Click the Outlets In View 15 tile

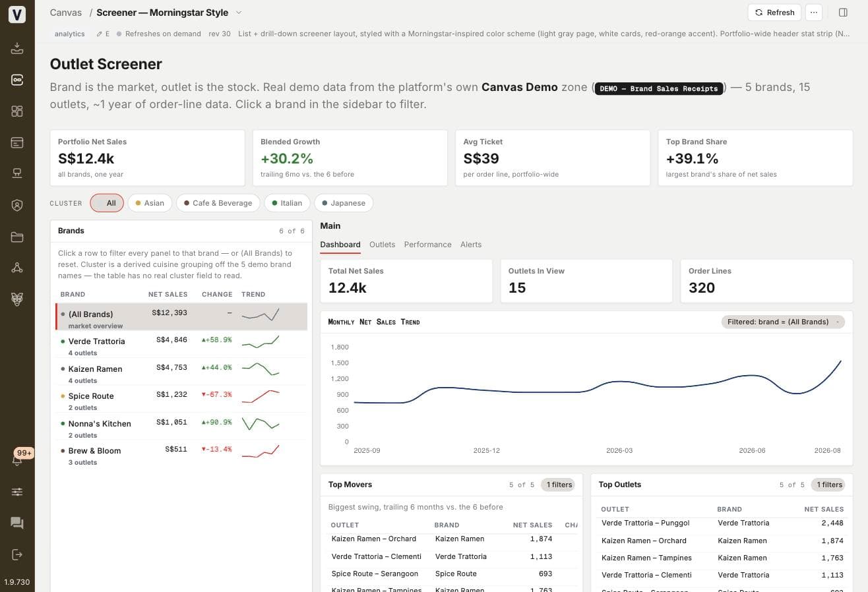point(586,281)
